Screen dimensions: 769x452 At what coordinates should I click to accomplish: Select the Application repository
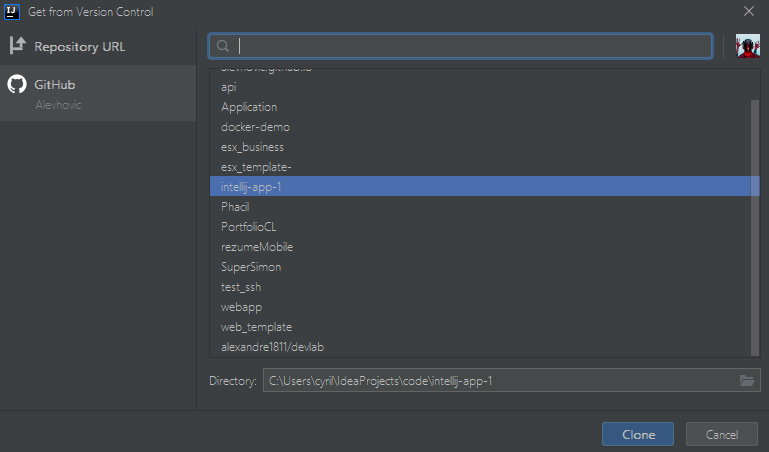tap(485, 107)
